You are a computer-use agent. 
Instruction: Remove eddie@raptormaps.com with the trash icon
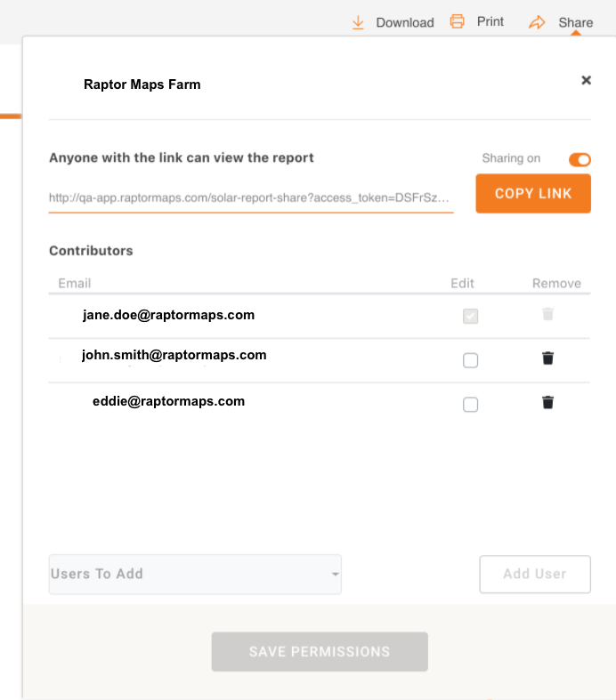(x=547, y=402)
